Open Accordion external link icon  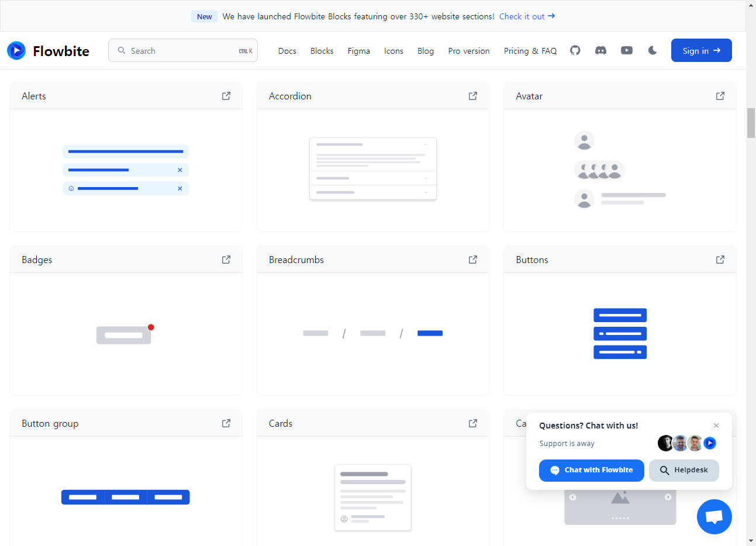tap(473, 96)
